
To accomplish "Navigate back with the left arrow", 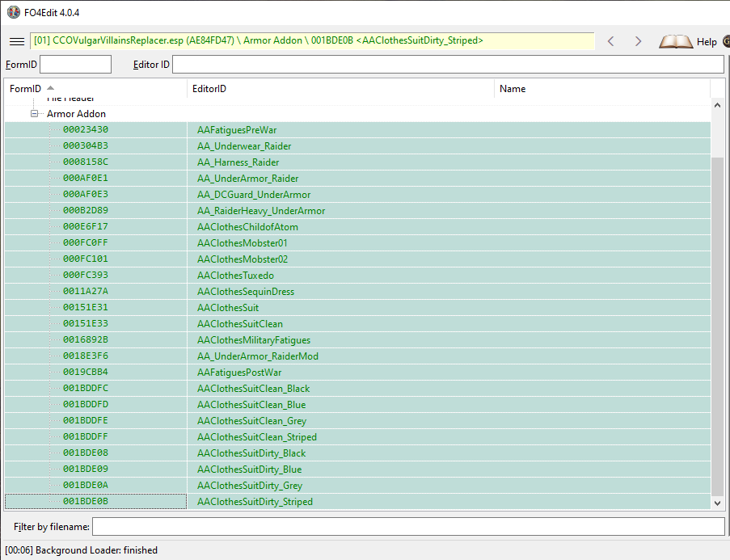I will [x=611, y=41].
